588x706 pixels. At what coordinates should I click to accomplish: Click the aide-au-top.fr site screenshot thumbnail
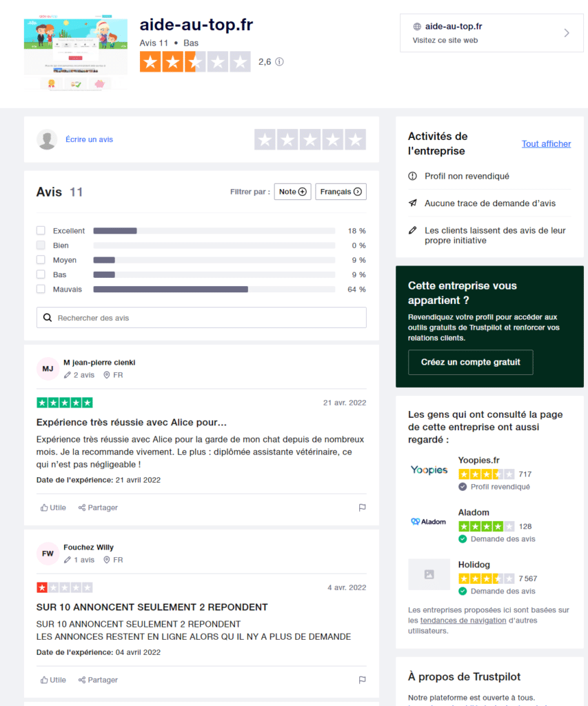[x=76, y=52]
